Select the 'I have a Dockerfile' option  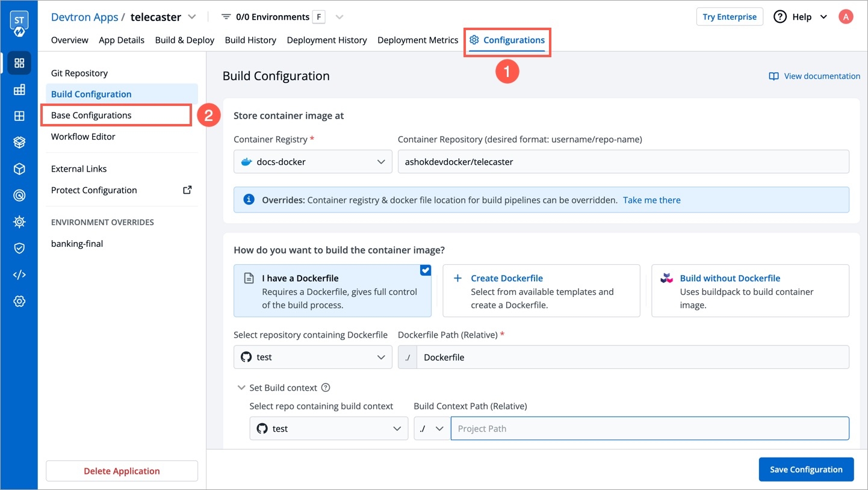point(332,291)
